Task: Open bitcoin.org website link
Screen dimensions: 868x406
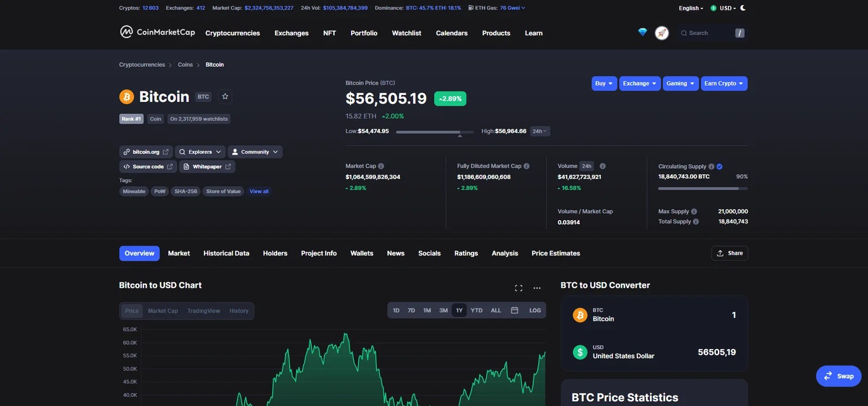Action: (x=146, y=152)
